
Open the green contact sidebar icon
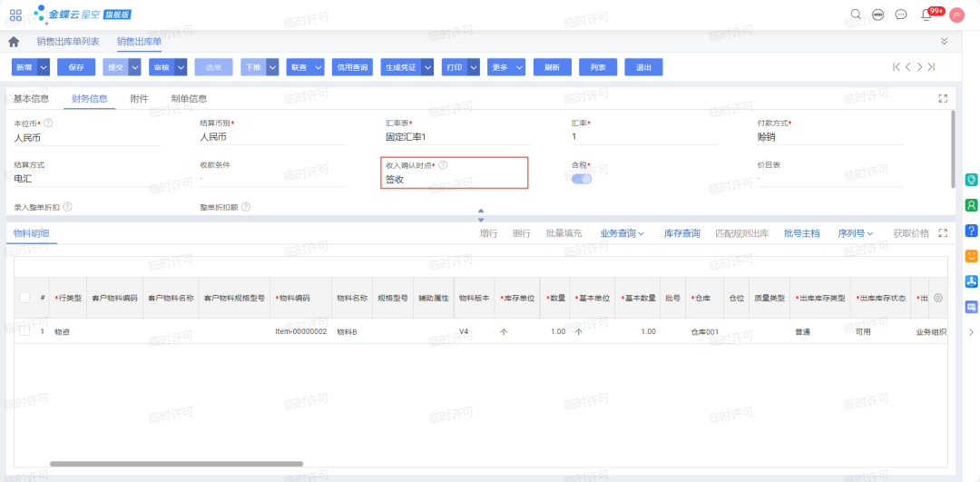pyautogui.click(x=971, y=205)
